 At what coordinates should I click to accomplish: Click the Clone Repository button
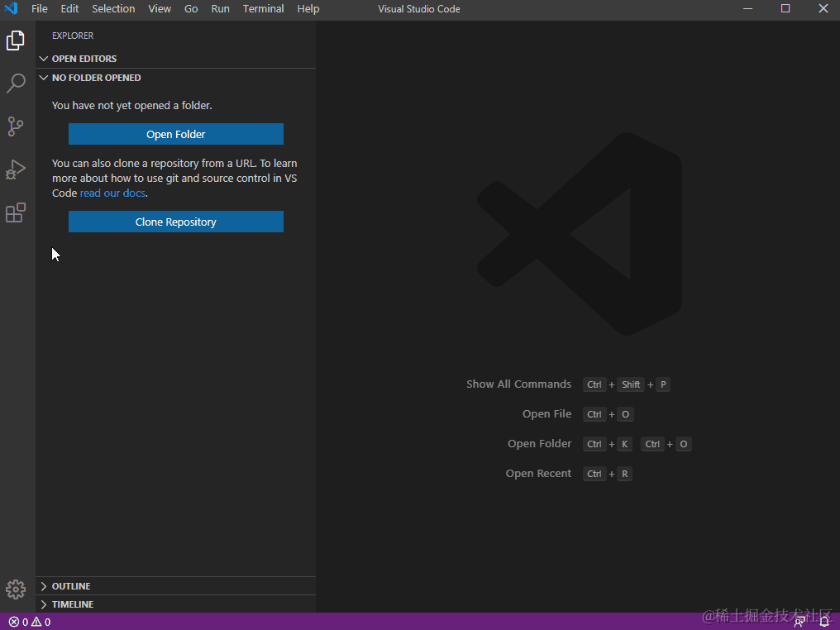click(176, 222)
